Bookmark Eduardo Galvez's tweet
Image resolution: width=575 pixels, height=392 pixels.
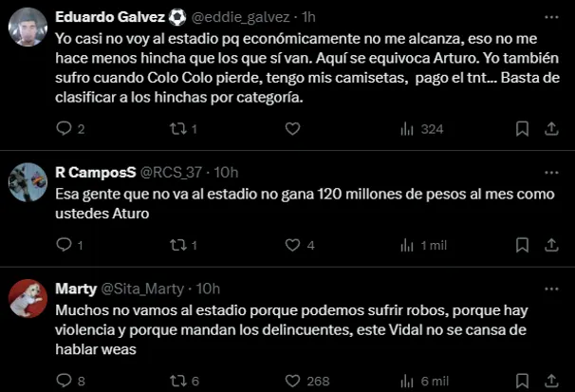tap(521, 128)
